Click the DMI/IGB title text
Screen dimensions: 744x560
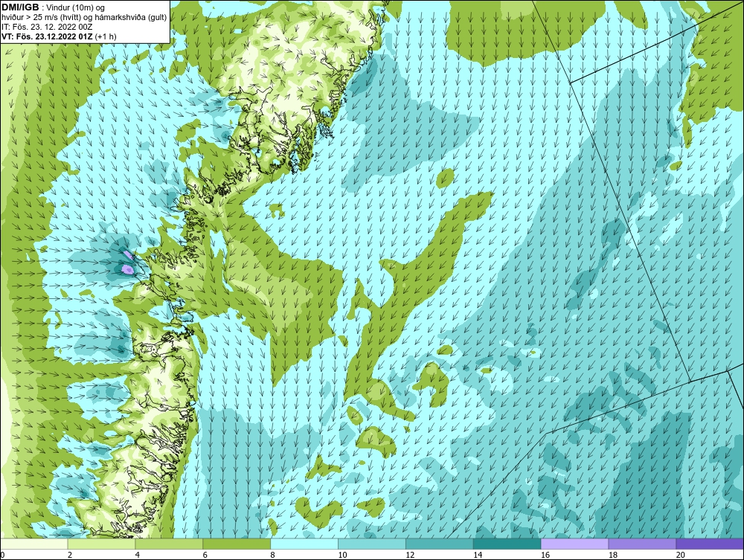point(20,7)
